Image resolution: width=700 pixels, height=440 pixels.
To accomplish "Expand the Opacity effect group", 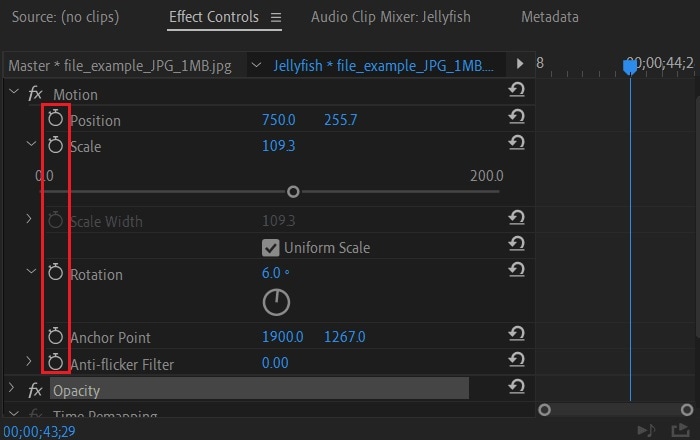I will pos(13,389).
